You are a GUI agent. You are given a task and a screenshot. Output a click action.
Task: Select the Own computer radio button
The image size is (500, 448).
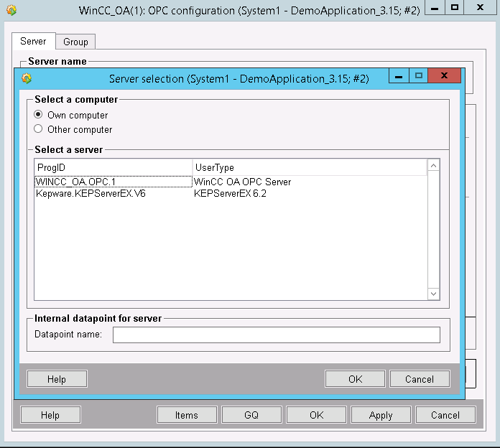[39, 115]
